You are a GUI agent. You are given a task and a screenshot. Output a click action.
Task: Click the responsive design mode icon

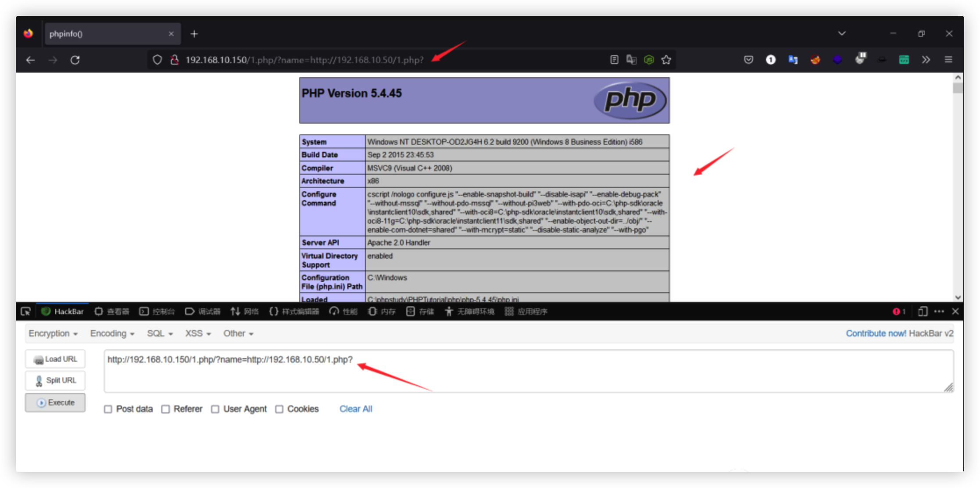click(923, 312)
